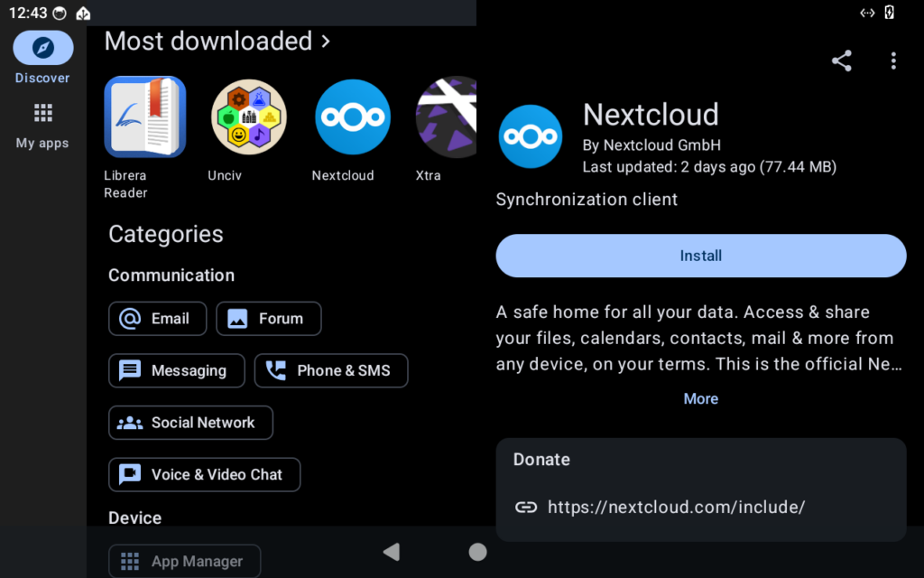Select the Messaging category chip
924x578 pixels.
pyautogui.click(x=176, y=371)
